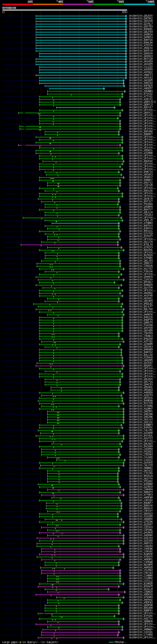
Task: Click the UniRef100_B6Q4F1 label
Action: click(x=141, y=366)
